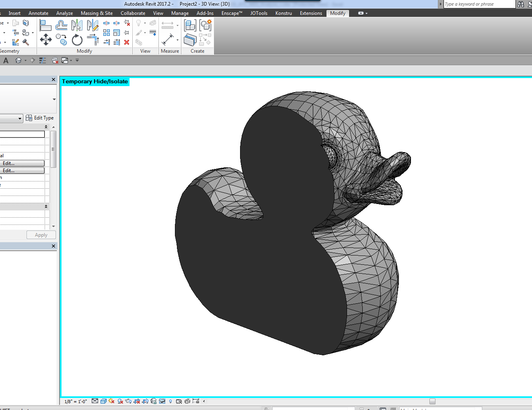532x410 pixels.
Task: Toggle Shadows in view control bar
Action: (x=120, y=401)
